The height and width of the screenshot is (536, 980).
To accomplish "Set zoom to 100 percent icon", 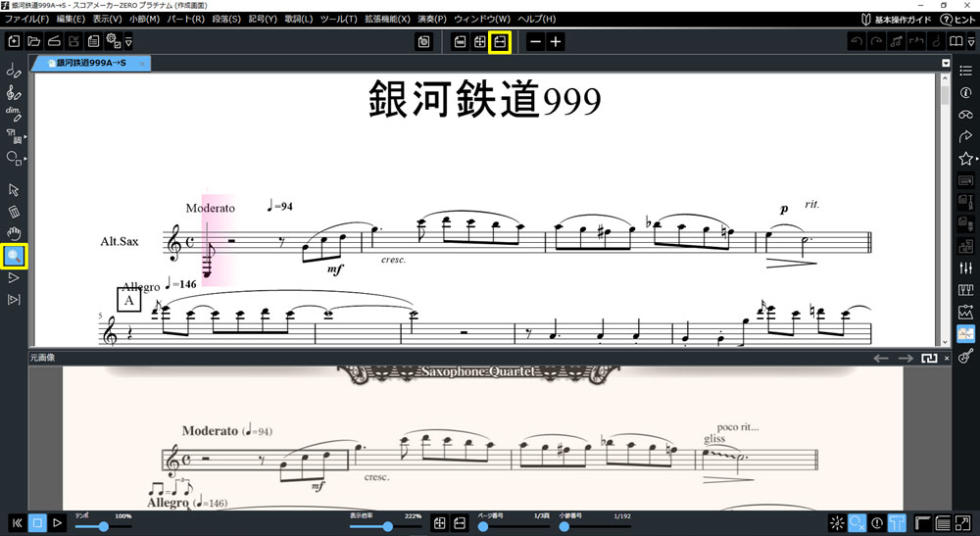I will tap(460, 42).
